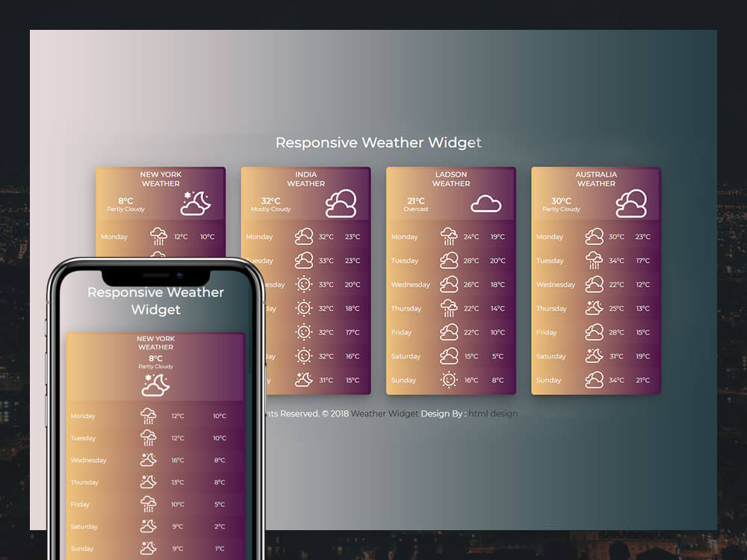Click the night cloud icon for Sunday on India card

(x=303, y=379)
